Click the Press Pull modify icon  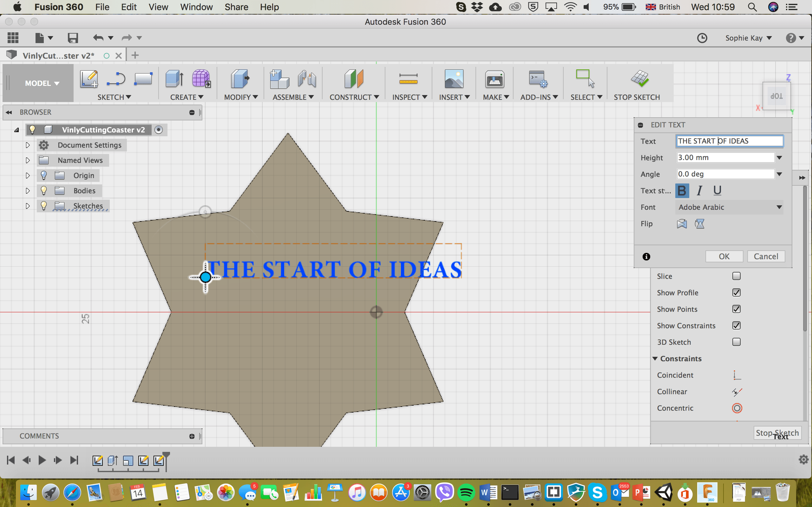click(x=240, y=79)
